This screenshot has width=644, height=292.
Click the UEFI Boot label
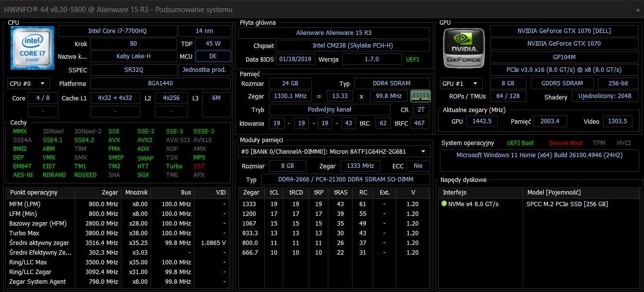pos(520,143)
